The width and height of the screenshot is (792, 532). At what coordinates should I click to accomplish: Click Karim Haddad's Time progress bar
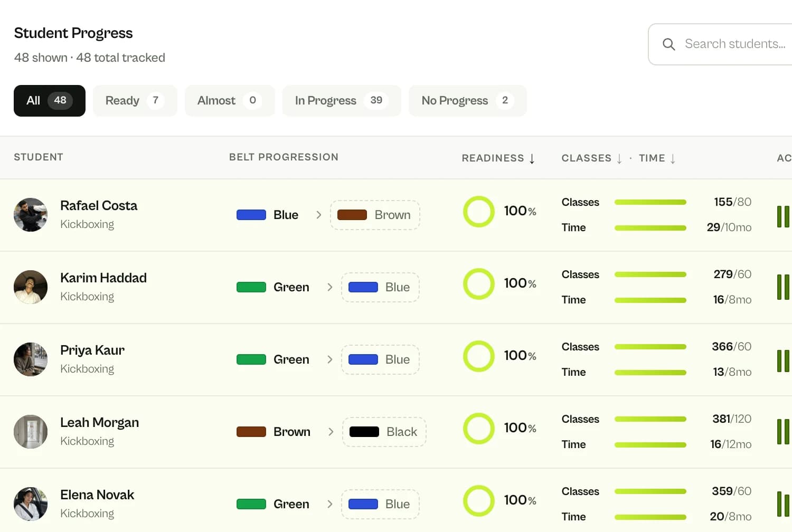(650, 300)
